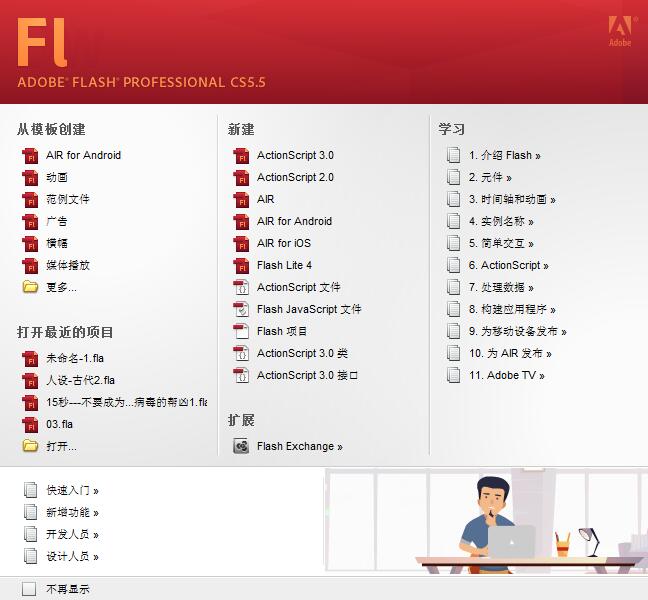Image resolution: width=648 pixels, height=600 pixels.
Task: Click the page icon beside 1. 介绍 Flash
Action: [453, 155]
